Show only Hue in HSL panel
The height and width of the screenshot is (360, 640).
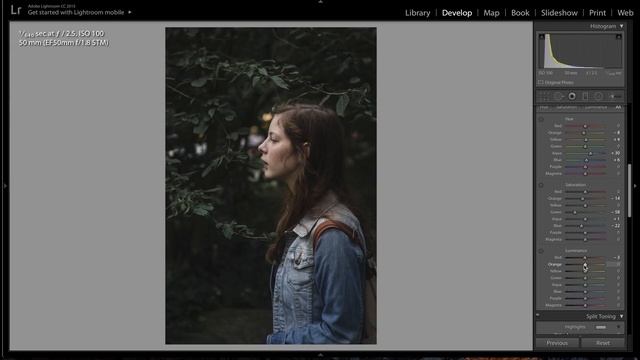click(544, 107)
